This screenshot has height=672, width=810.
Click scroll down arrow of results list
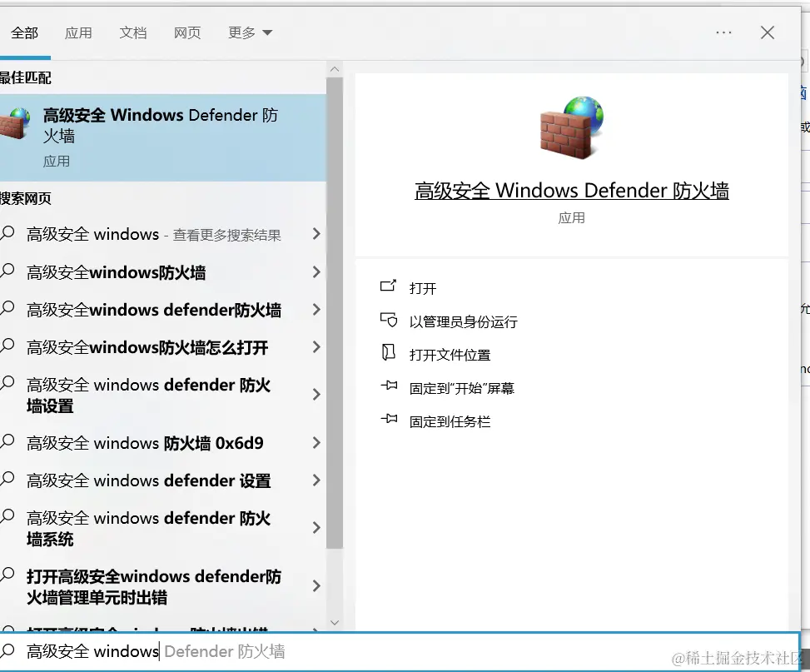tap(335, 623)
